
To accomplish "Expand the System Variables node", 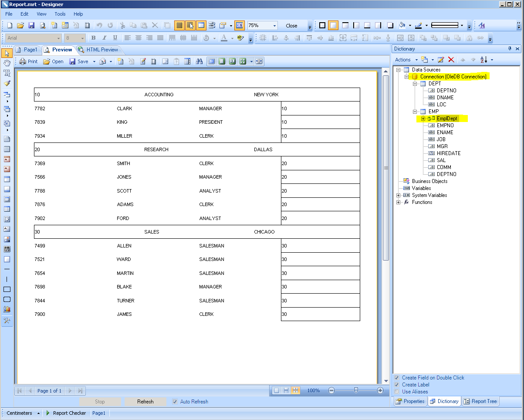I will click(398, 195).
